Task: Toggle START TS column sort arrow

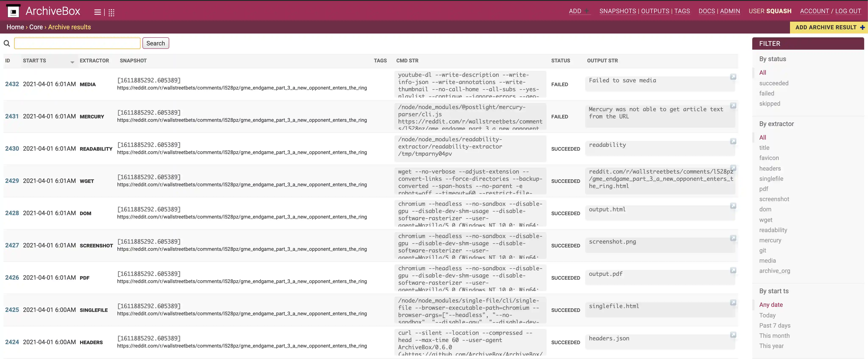Action: [x=72, y=62]
